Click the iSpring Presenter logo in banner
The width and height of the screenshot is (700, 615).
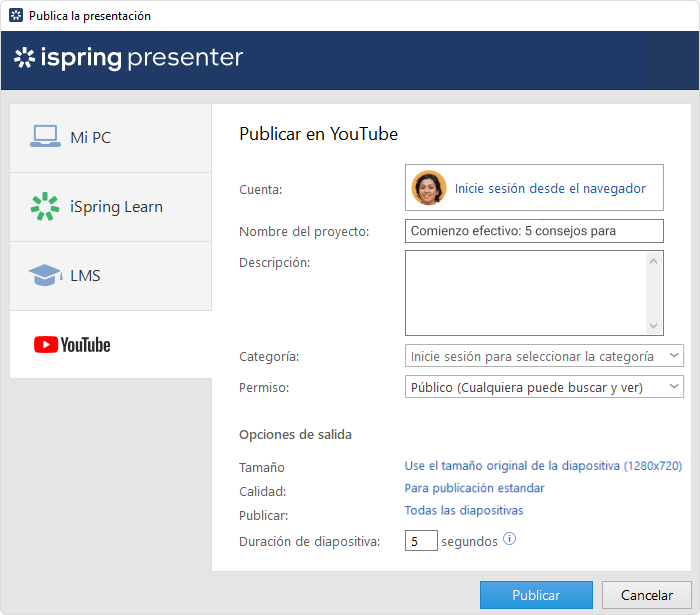coord(129,58)
